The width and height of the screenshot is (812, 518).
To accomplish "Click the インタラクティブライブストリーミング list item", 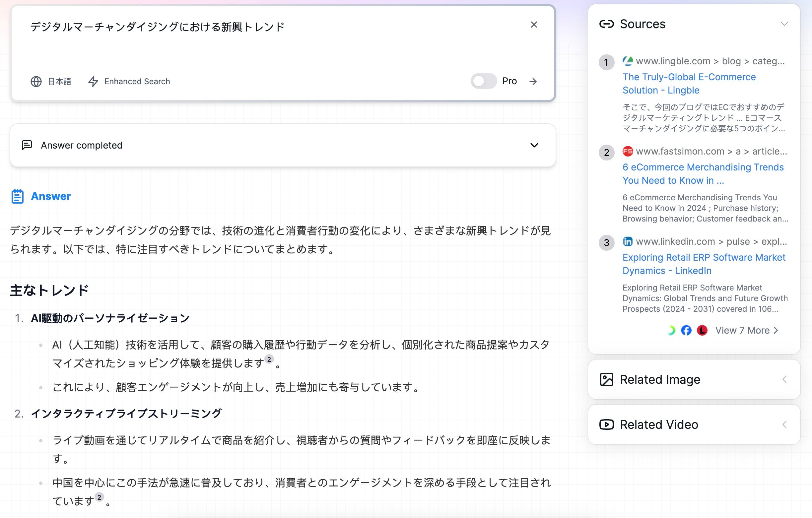I will [126, 414].
